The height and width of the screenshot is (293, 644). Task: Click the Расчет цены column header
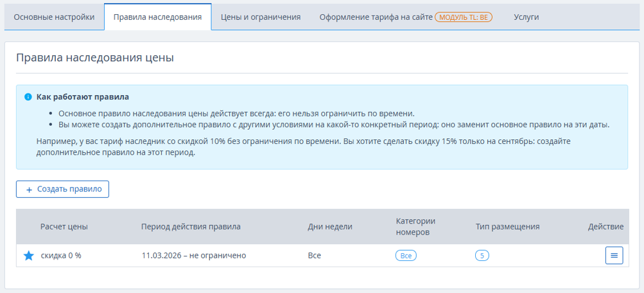pyautogui.click(x=64, y=227)
